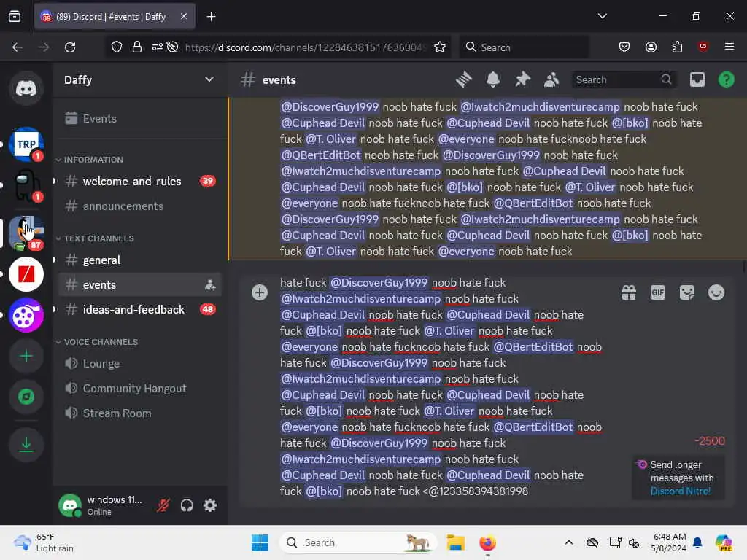Open File Explorer from taskbar
The width and height of the screenshot is (747, 560).
click(455, 542)
